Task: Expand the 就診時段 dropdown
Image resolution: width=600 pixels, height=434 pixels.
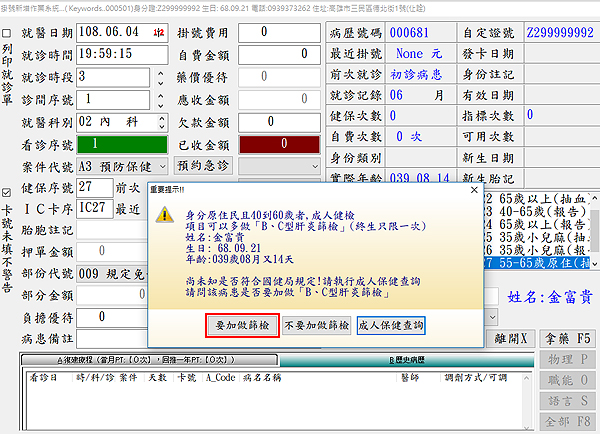Action: click(158, 76)
